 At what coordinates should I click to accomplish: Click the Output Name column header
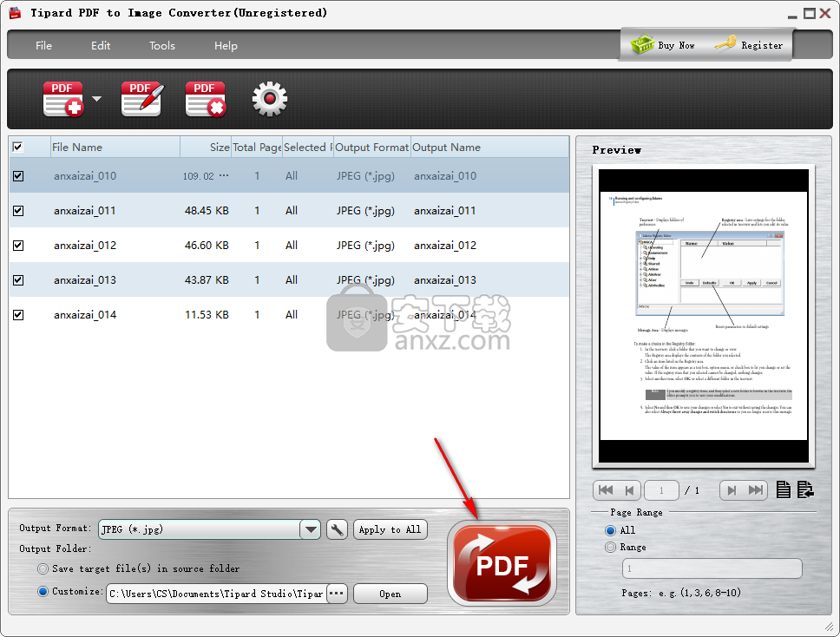pos(489,147)
